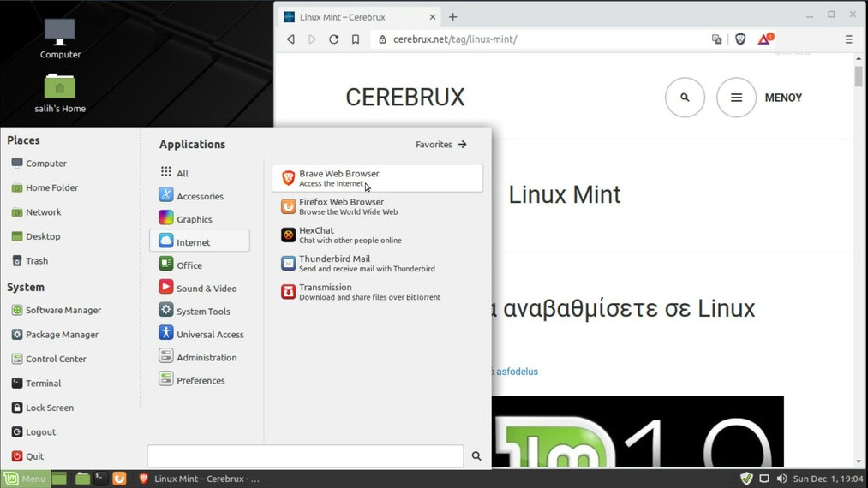Select the Office category
868x488 pixels.
200,265
